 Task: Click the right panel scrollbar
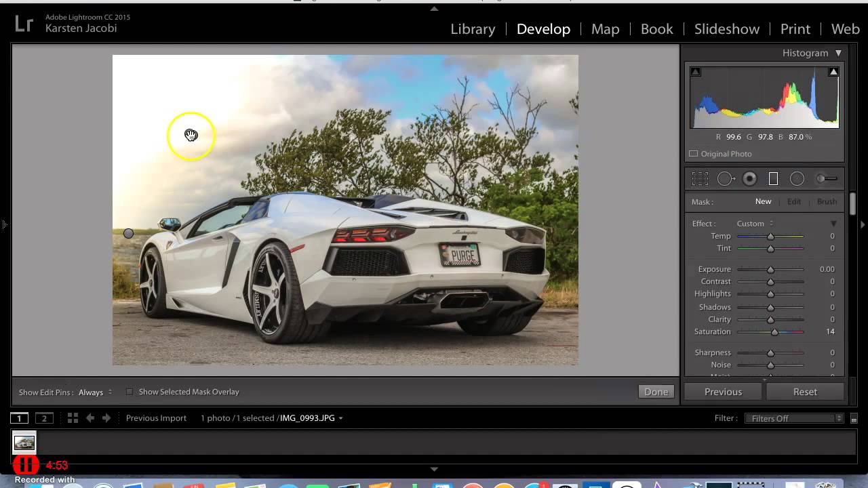tap(853, 203)
